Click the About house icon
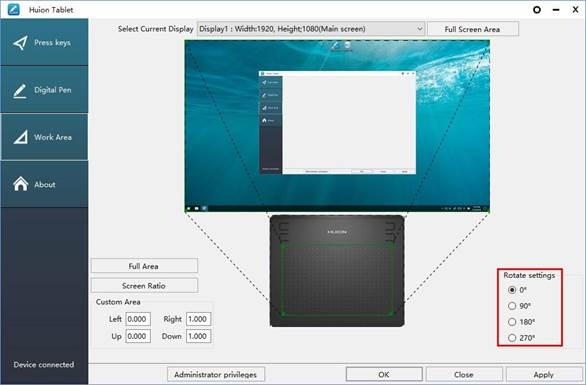Image resolution: width=586 pixels, height=385 pixels. [21, 184]
